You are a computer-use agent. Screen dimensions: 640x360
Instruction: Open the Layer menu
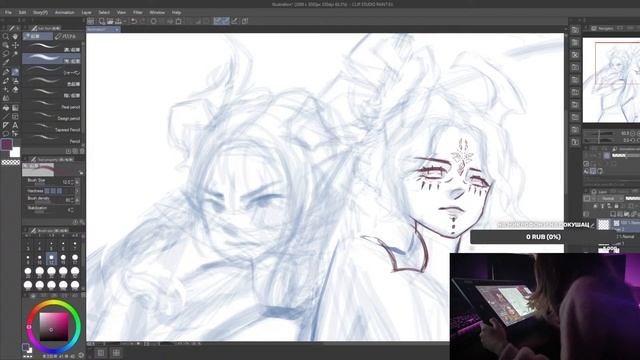coord(87,13)
